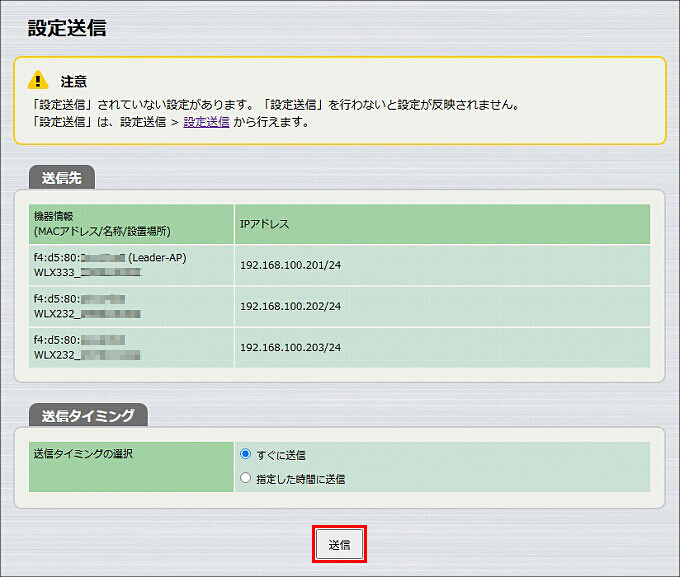Click the 192.168.100.202/24 IP address cell
Screen dimensions: 680x577
[442, 306]
